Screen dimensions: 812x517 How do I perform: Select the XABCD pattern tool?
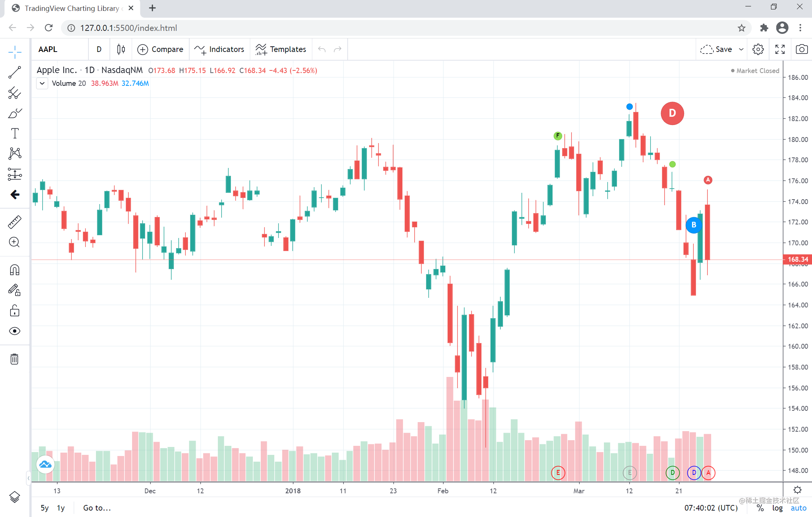(x=15, y=153)
